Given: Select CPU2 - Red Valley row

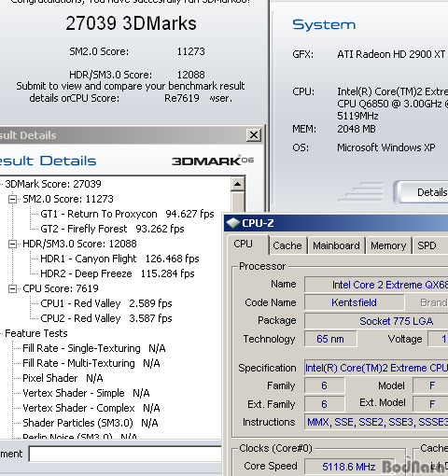Looking at the screenshot, I should click(106, 318).
